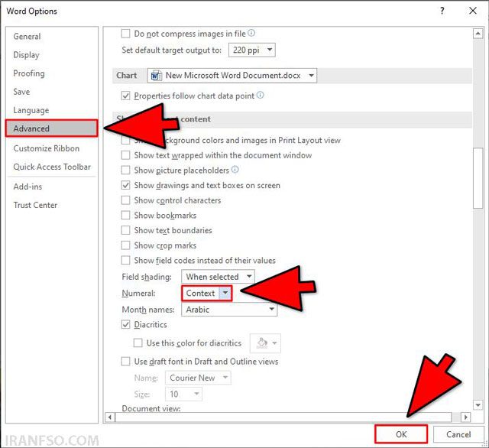Click the scroll up arrow
489x448 pixels.
(x=478, y=34)
